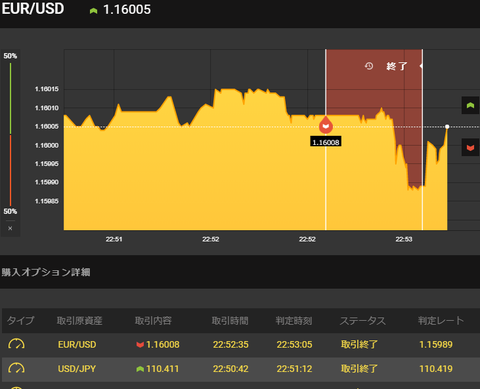This screenshot has width=480, height=389.
Task: Click the 購入オプション詳細 heading
Action: (x=46, y=272)
